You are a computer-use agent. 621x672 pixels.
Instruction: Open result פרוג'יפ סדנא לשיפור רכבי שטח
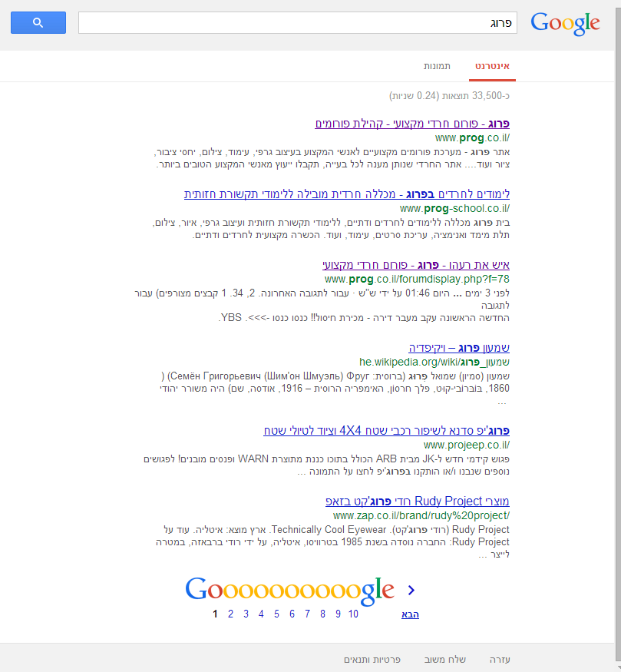(386, 430)
